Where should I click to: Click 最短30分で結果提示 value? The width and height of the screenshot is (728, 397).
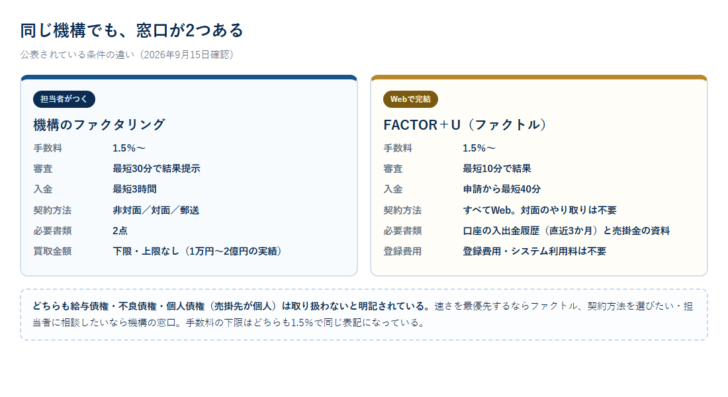tap(156, 169)
